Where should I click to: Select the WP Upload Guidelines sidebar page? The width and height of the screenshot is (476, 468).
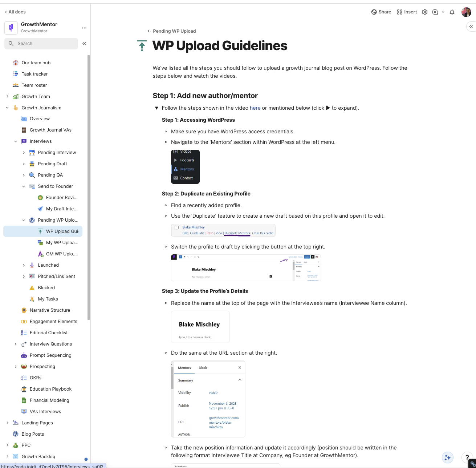click(43, 231)
